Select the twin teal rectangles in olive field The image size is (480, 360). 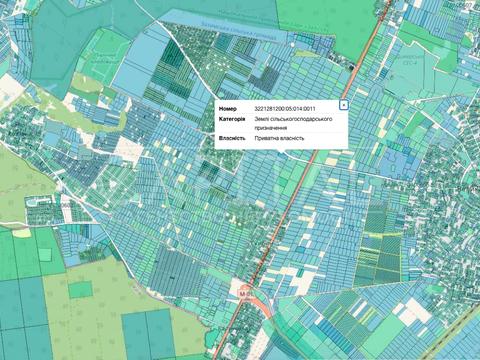(x=146, y=334)
